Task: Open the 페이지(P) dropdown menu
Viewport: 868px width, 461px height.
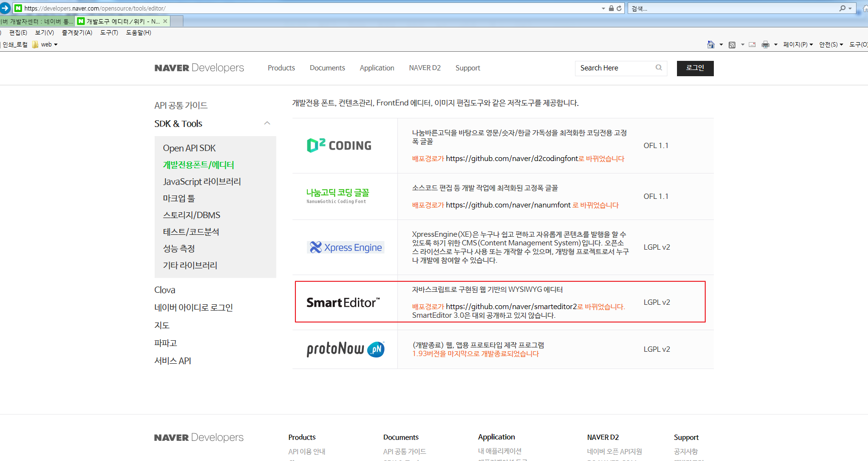Action: tap(798, 45)
